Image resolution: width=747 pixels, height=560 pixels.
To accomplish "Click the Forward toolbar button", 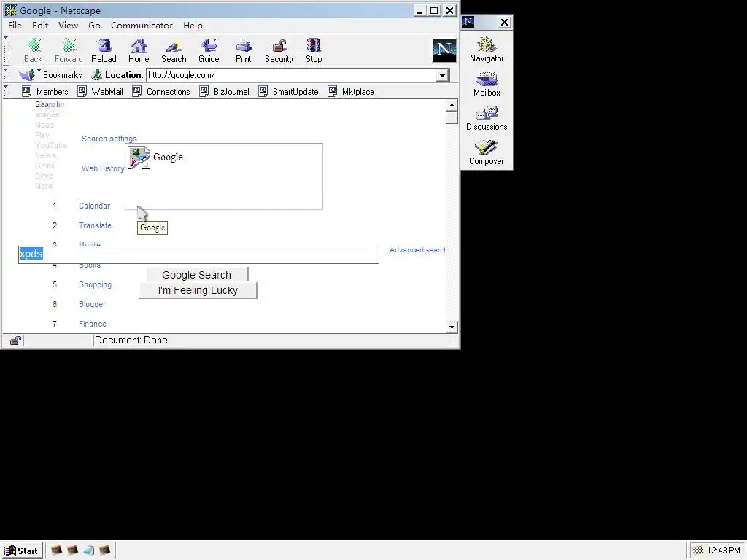I will pyautogui.click(x=69, y=50).
